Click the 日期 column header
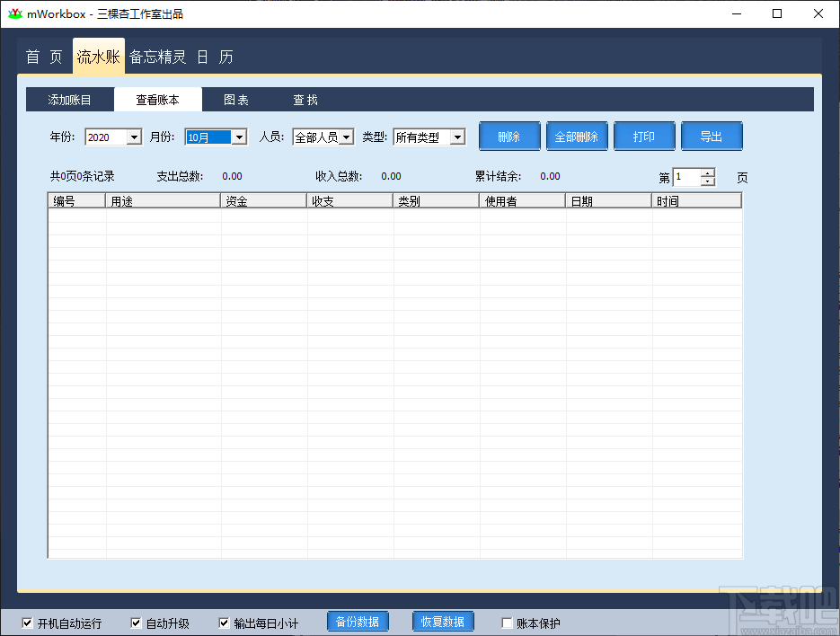This screenshot has height=636, width=840. (608, 201)
